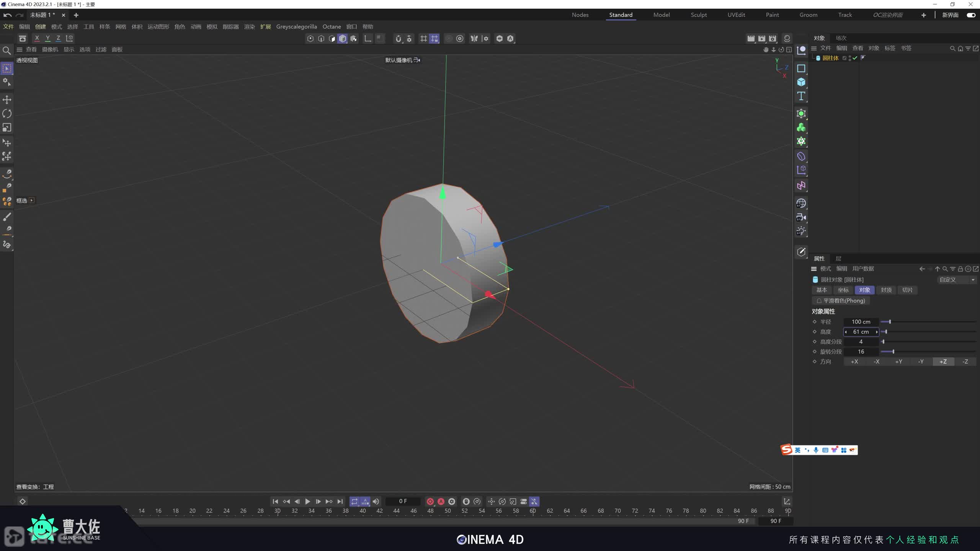Click the Record Active Objects button
Image resolution: width=980 pixels, height=551 pixels.
430,501
